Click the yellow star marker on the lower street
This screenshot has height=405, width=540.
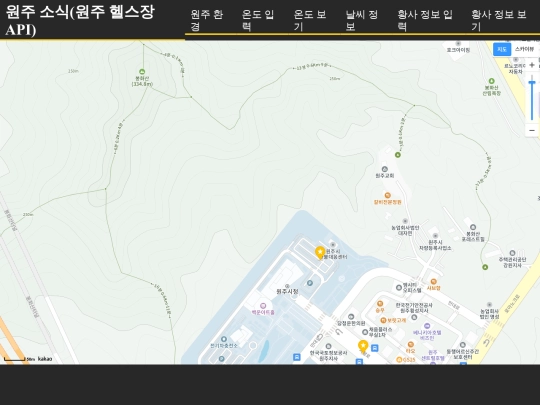click(363, 346)
